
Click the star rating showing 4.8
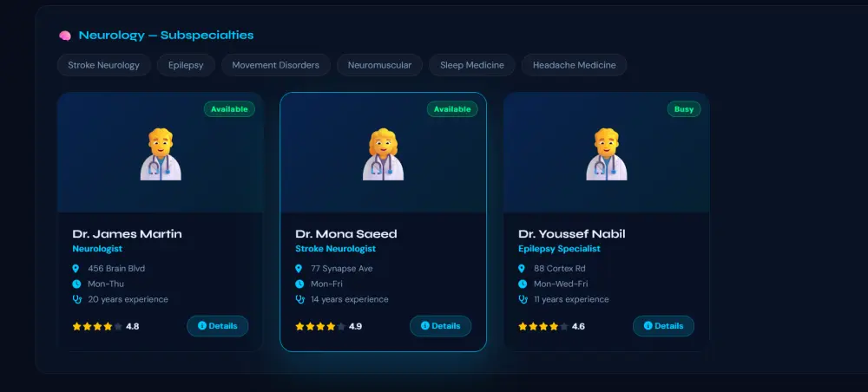pyautogui.click(x=106, y=326)
